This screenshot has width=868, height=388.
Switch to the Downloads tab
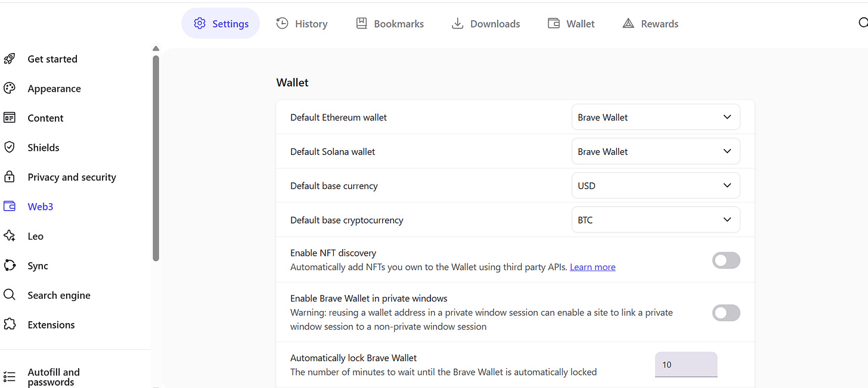click(x=486, y=23)
